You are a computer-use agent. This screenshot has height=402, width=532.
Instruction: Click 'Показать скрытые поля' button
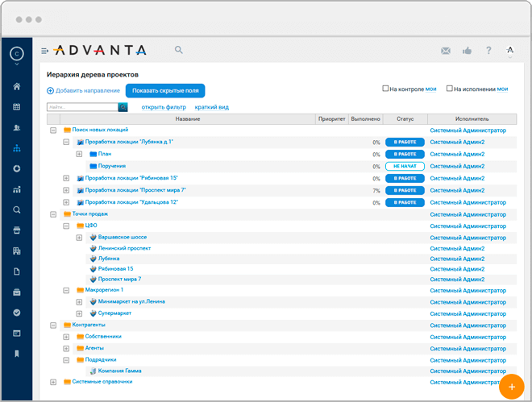coord(165,90)
